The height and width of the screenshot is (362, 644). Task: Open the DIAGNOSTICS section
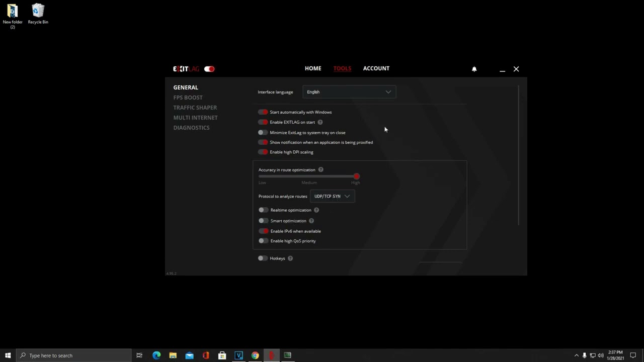click(x=192, y=128)
